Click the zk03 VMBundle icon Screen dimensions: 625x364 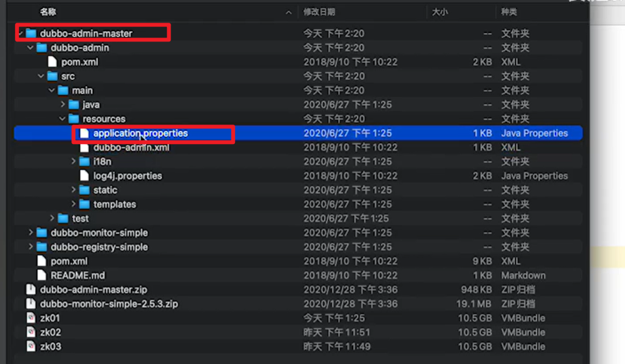click(x=31, y=346)
